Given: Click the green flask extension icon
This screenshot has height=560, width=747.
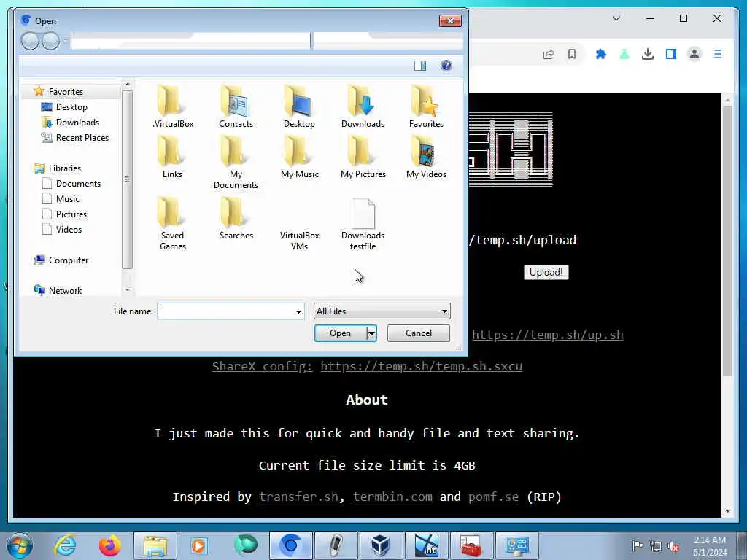Looking at the screenshot, I should [624, 54].
